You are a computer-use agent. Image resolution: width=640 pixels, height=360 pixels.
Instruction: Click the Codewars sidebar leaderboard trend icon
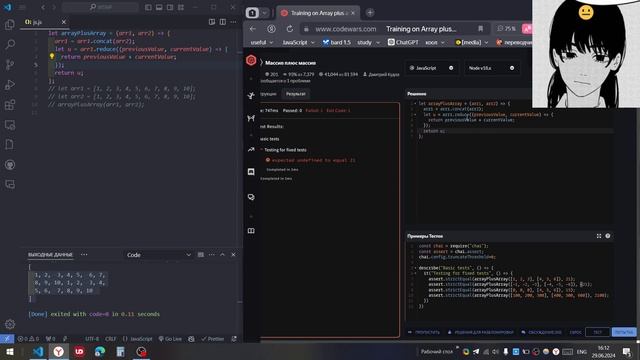pyautogui.click(x=251, y=149)
